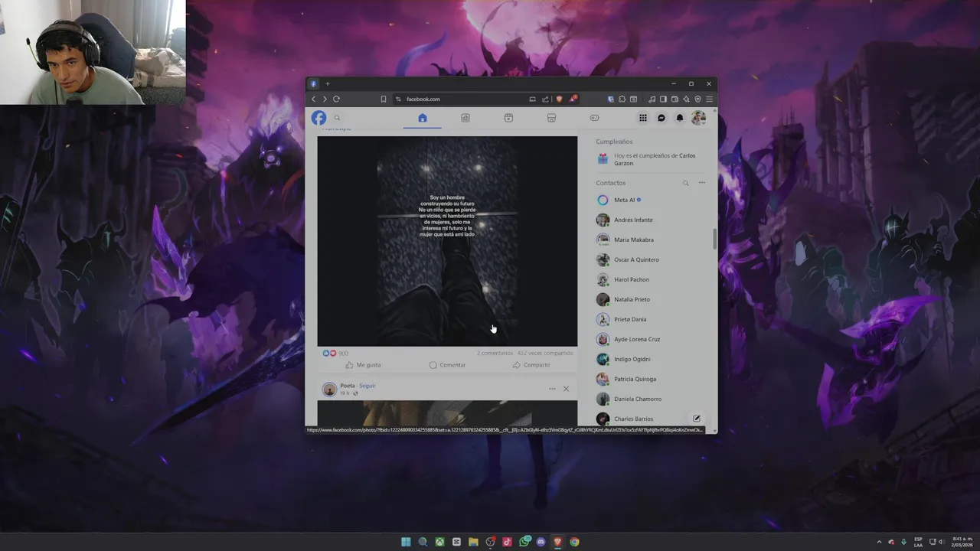Open Discord from the taskbar
Screen dimensions: 980x551
coord(541,542)
